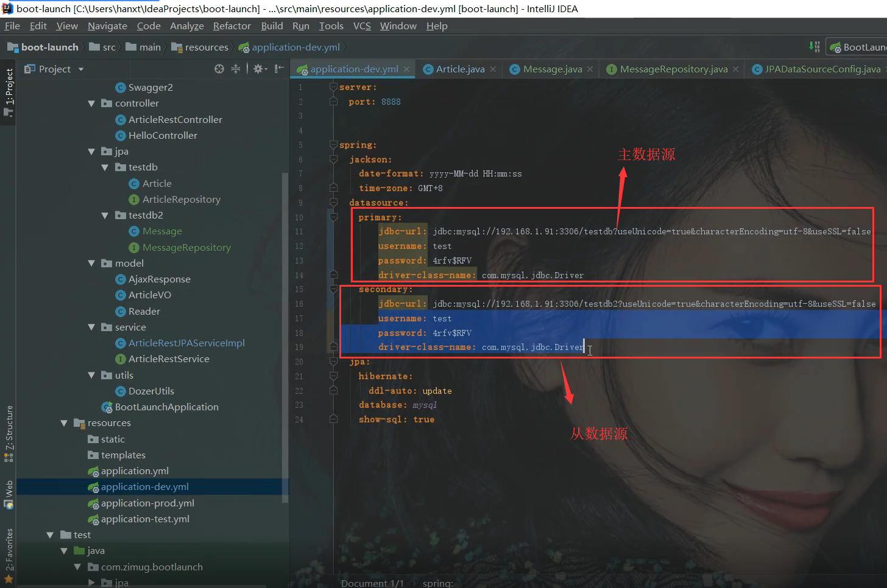Image resolution: width=887 pixels, height=588 pixels.
Task: Collapse the test folder arrow
Action: pyautogui.click(x=50, y=535)
